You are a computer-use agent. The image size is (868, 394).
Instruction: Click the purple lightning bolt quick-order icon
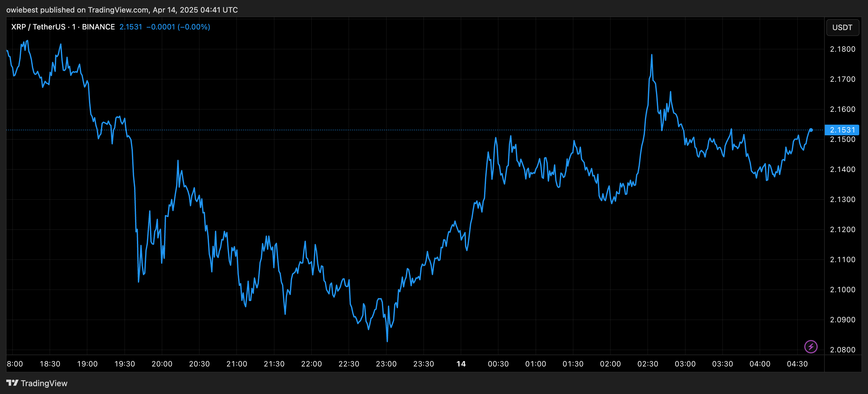click(x=811, y=347)
